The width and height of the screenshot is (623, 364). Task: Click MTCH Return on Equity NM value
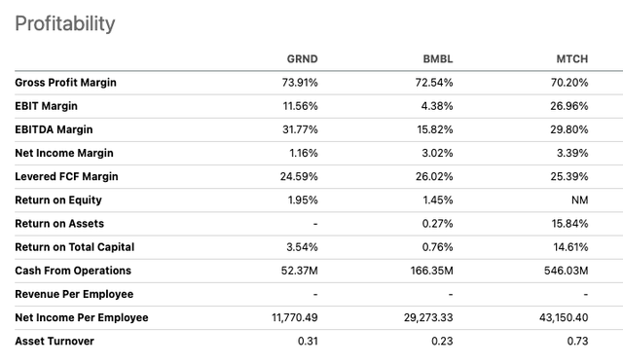click(580, 200)
